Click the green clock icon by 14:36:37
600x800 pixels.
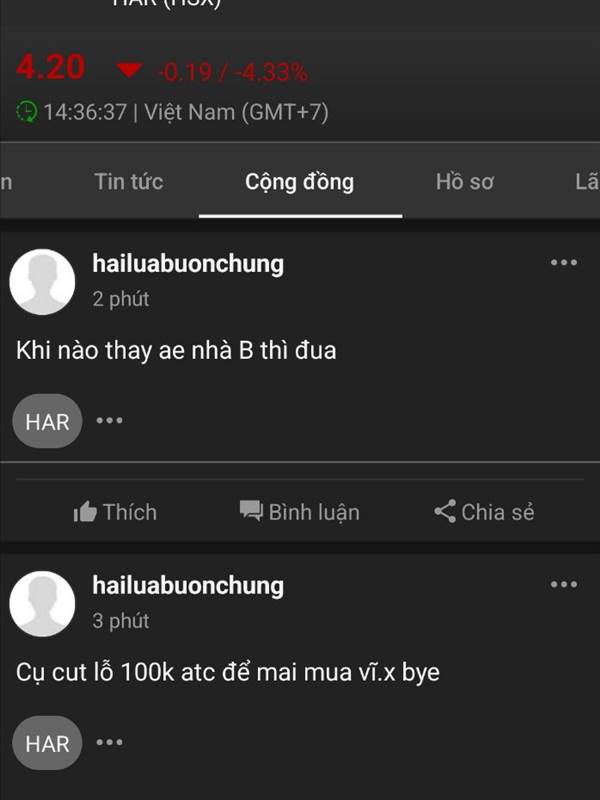[27, 112]
